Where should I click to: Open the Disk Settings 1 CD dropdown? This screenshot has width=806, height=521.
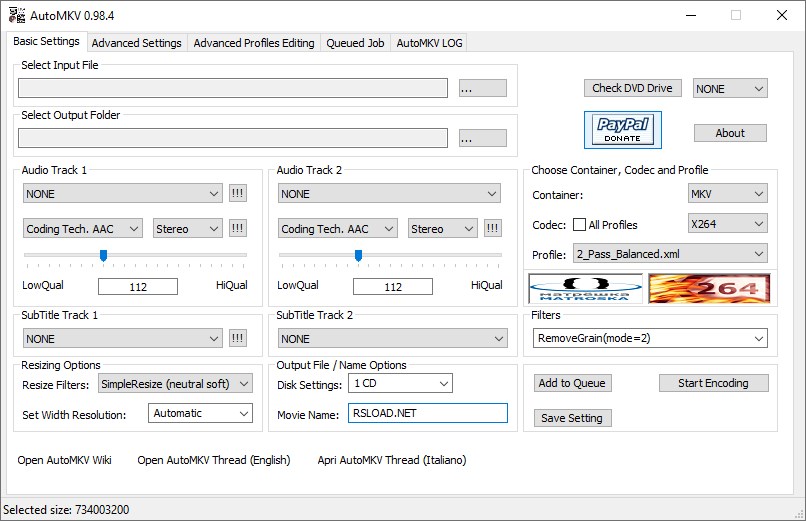(400, 383)
